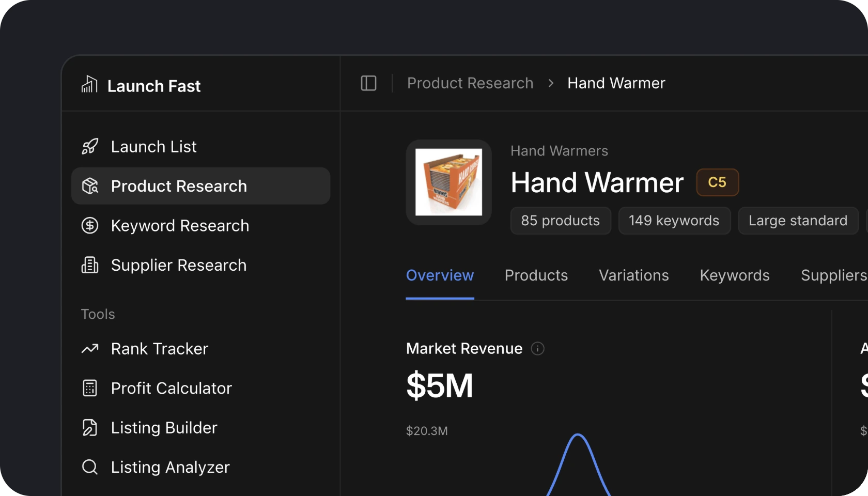The width and height of the screenshot is (868, 496).
Task: Click the 149 keywords badge
Action: [x=674, y=221]
